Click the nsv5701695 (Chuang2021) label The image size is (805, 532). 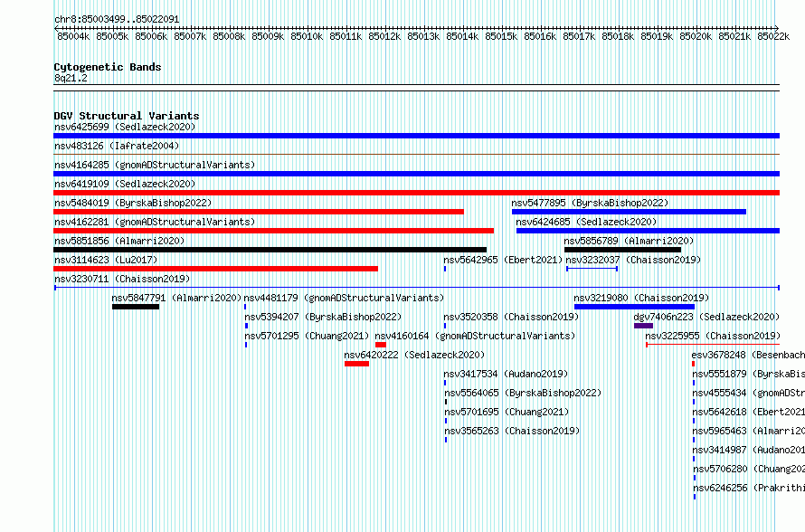[507, 412]
